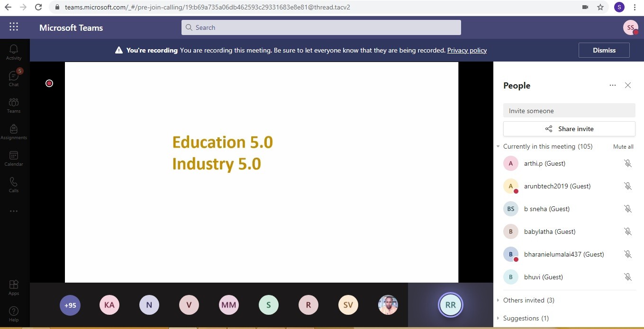Screen dimensions: 644x329
Task: Click the app launcher waffle icon
Action: tap(14, 27)
